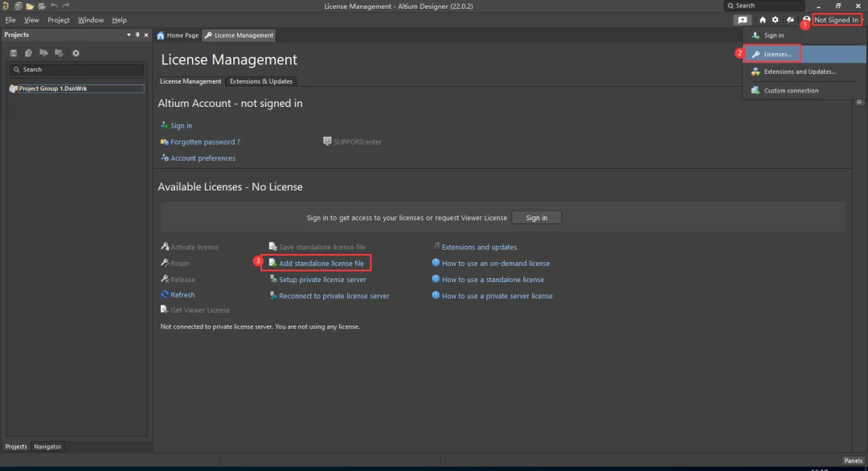868x471 pixels.
Task: Open the Project menu
Action: 59,20
